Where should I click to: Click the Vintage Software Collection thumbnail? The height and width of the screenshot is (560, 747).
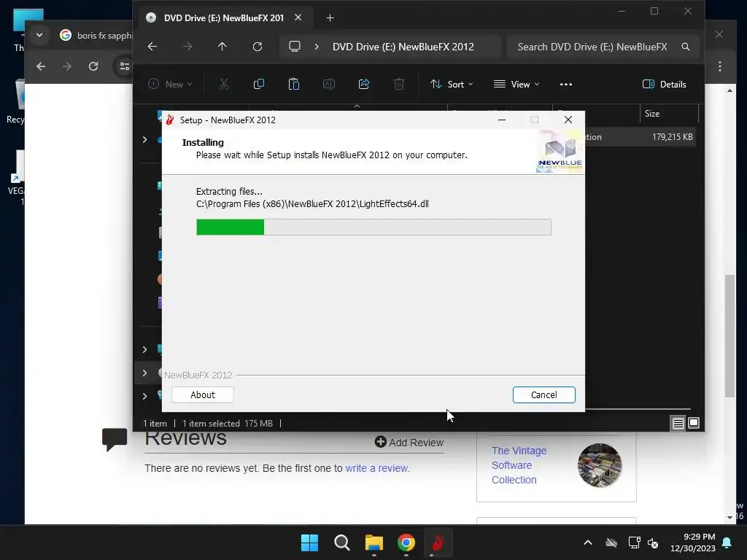click(600, 465)
